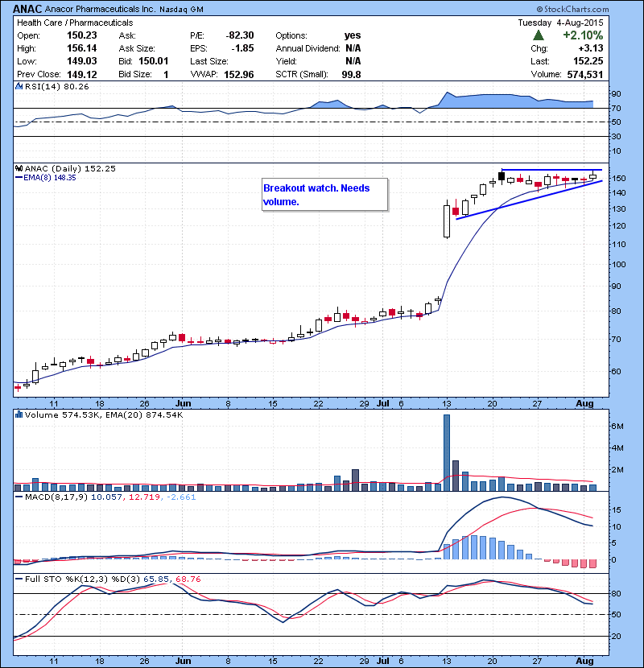Click the legend dash before Full STO
Viewport: 644px width, 668px height.
click(x=19, y=579)
